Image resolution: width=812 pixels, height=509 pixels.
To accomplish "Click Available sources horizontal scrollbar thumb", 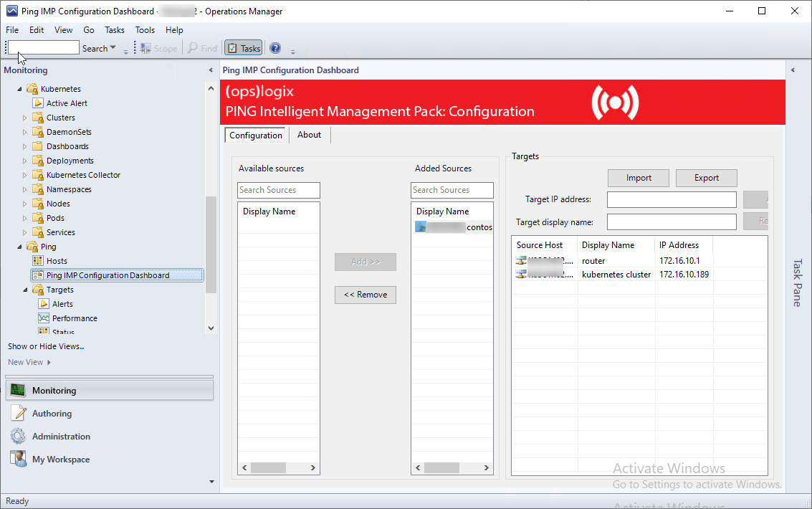I will [268, 467].
